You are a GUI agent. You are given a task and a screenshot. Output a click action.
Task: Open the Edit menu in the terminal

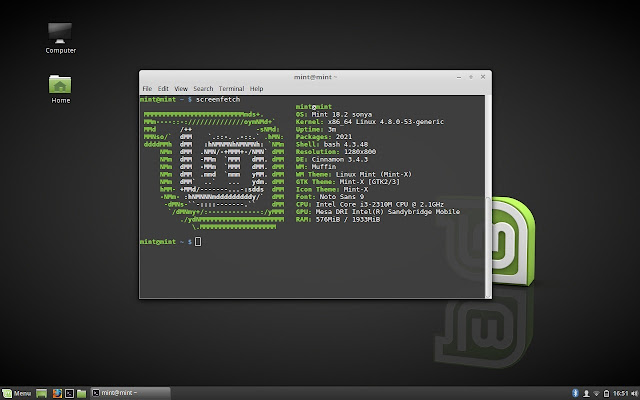[163, 89]
